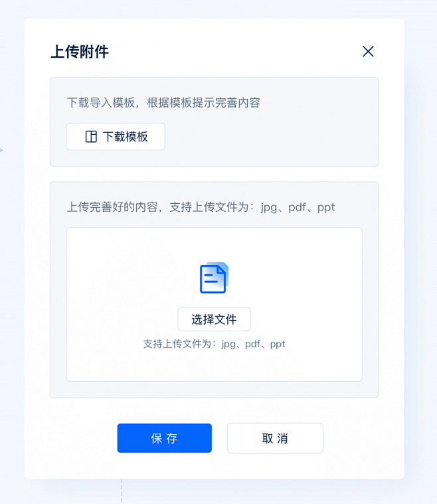Screen dimensions: 437x504
Task: Click the gray upload section panel border area
Action: pyautogui.click(x=214, y=390)
